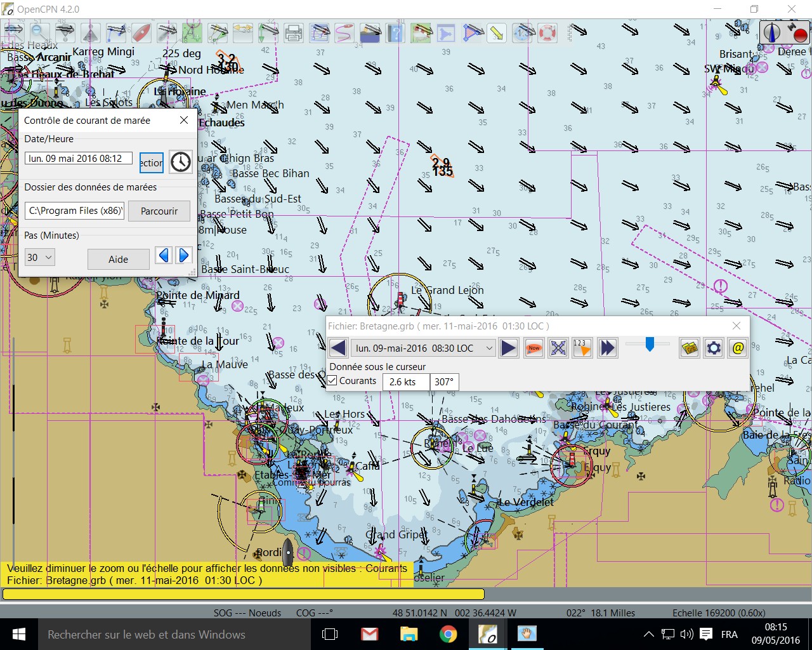The height and width of the screenshot is (650, 812).
Task: Click the compass north-up indicator
Action: pos(771,32)
